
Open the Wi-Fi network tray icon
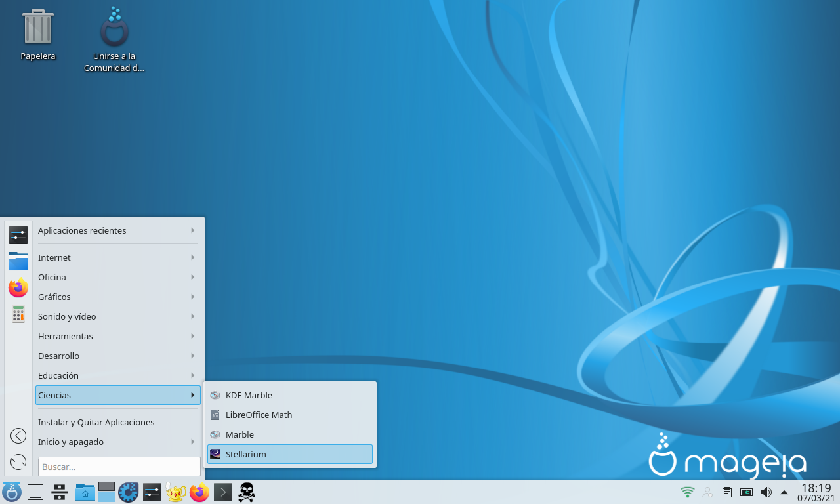tap(688, 492)
